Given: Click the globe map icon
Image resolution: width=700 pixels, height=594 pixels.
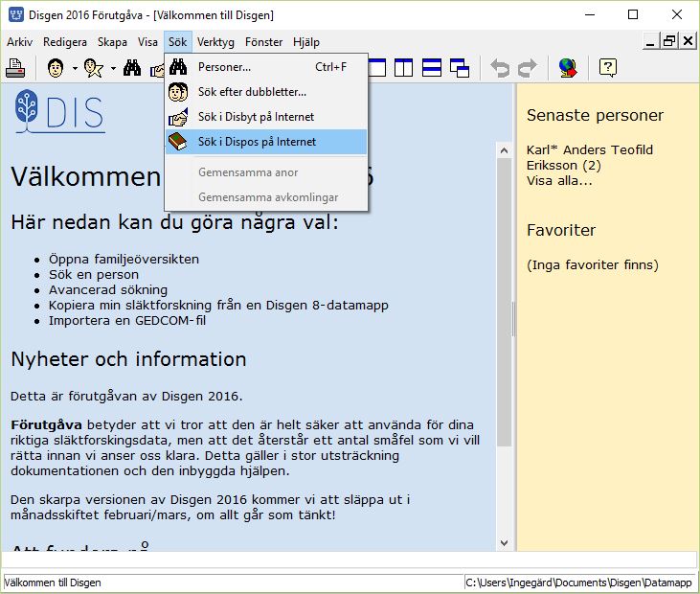Looking at the screenshot, I should point(568,68).
